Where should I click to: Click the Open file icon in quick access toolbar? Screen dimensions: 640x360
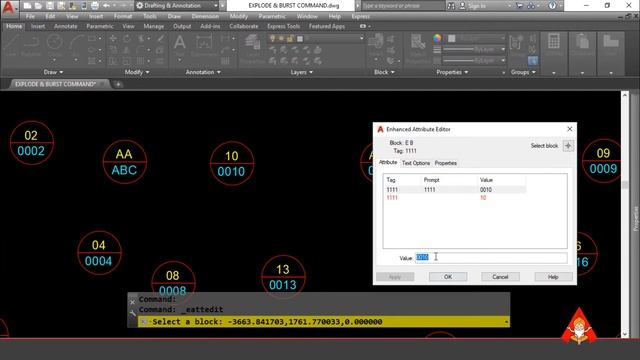pos(38,6)
